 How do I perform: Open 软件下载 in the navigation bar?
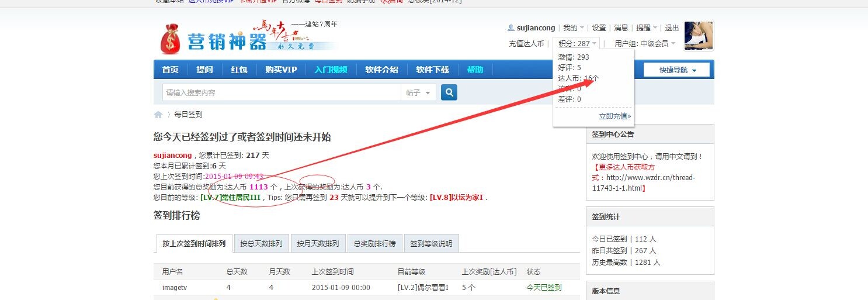coord(432,70)
